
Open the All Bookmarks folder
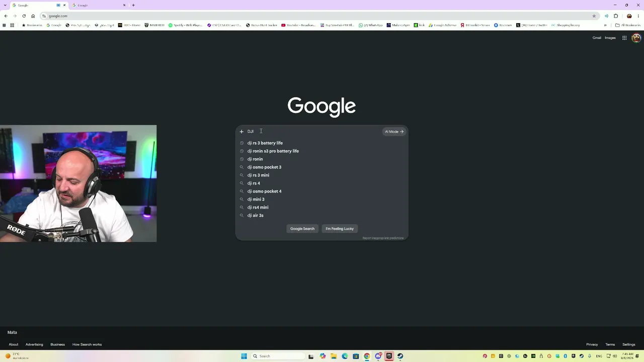628,25
